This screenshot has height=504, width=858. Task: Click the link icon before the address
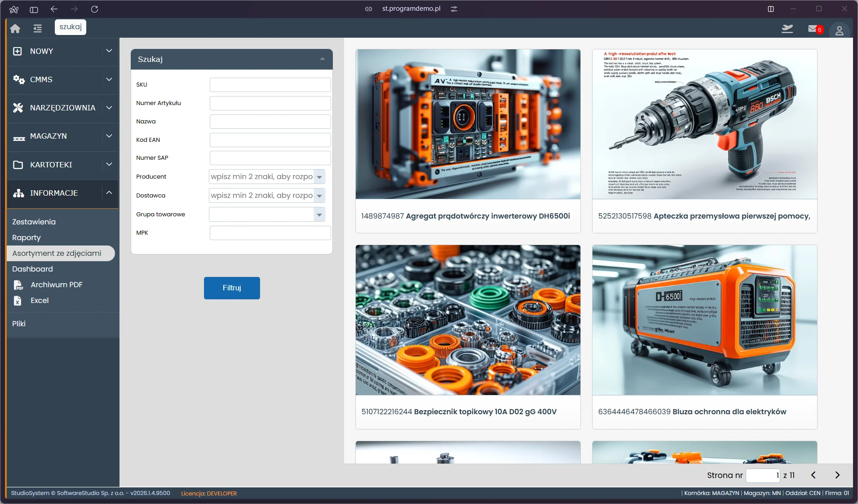368,9
